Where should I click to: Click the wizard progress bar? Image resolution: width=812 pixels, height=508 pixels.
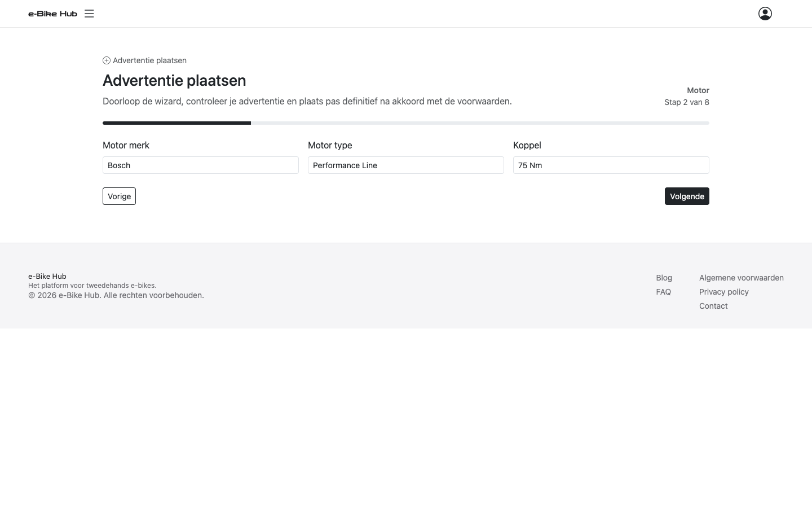coord(406,123)
